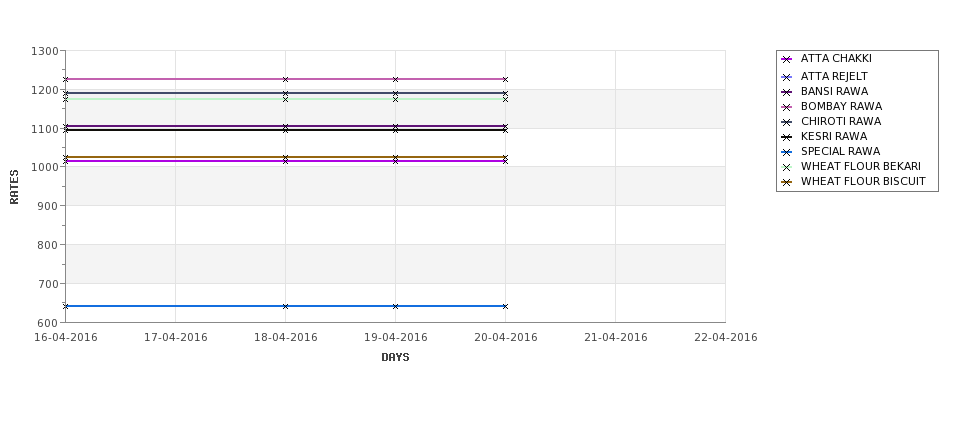
Task: Click the WHEAT FLOUR BEKARI legend marker
Action: [x=787, y=167]
